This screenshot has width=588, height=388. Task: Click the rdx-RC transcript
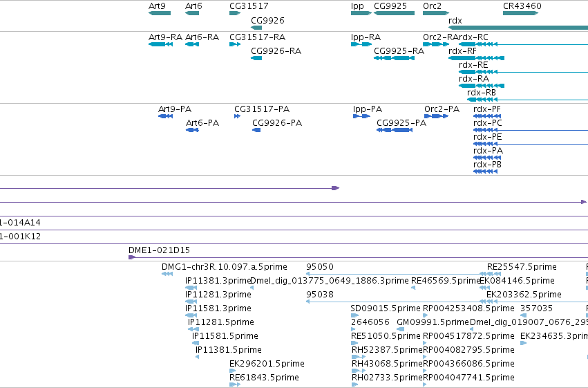524,44
